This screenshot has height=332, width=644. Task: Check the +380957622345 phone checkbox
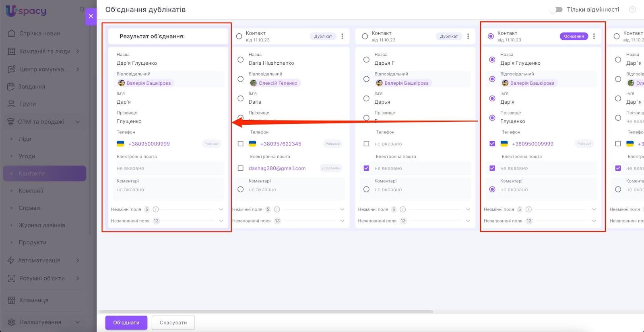pos(240,144)
